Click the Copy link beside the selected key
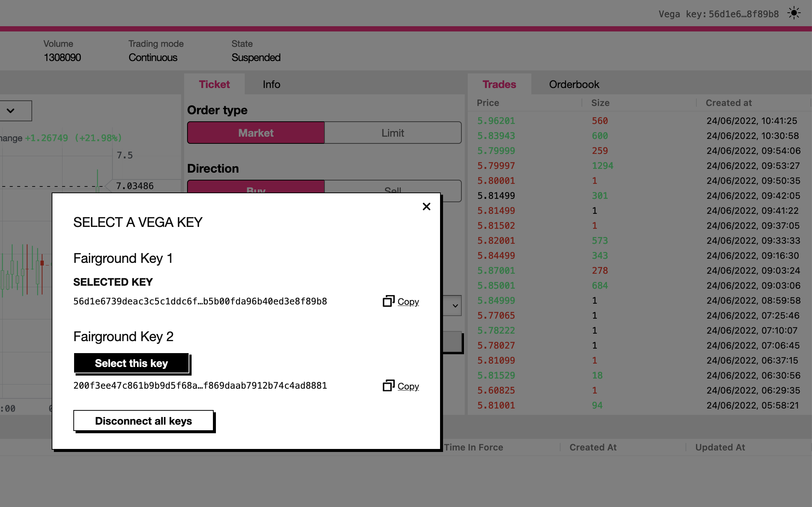 pyautogui.click(x=408, y=301)
